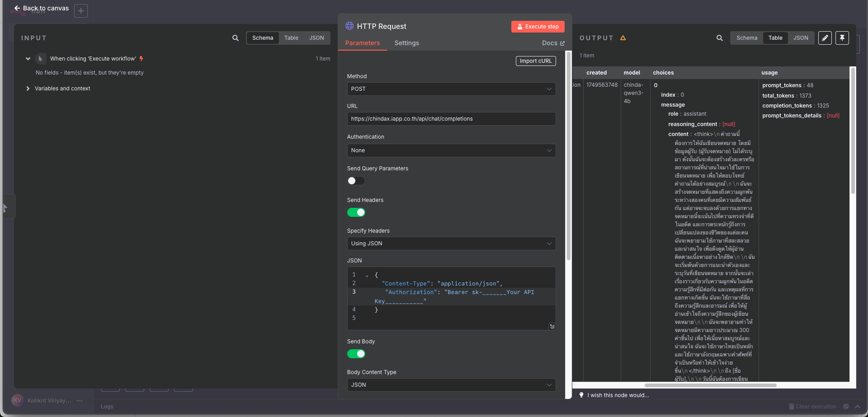Turn off the Send Body toggle
This screenshot has height=417, width=868.
click(x=356, y=354)
